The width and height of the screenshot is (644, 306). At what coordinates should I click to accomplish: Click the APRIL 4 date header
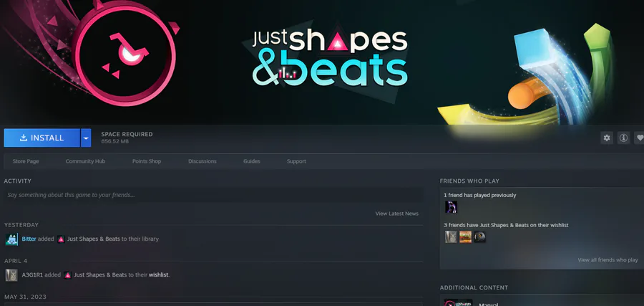click(16, 261)
